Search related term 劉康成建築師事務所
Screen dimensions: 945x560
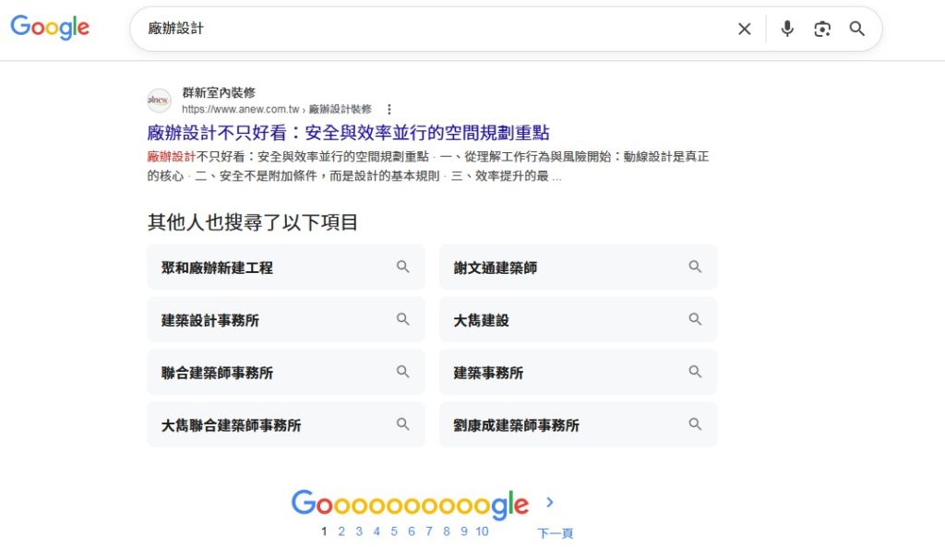click(x=578, y=424)
